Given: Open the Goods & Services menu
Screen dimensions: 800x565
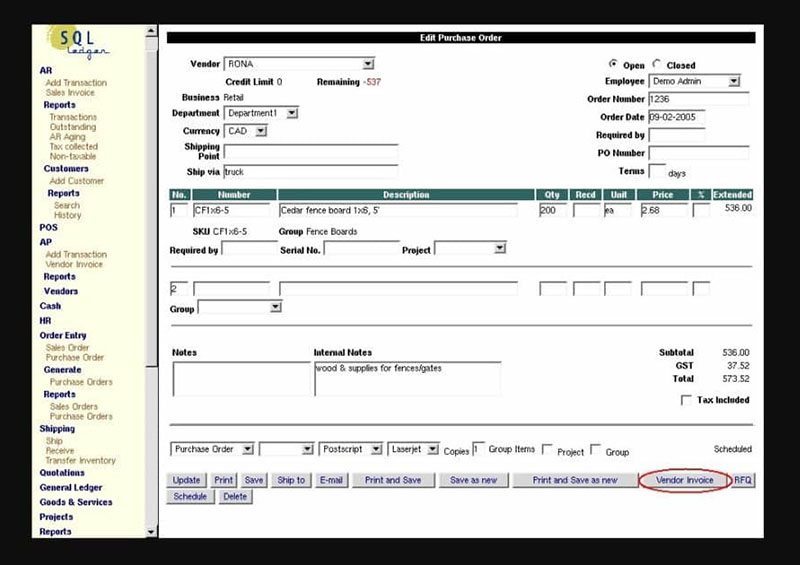Looking at the screenshot, I should pyautogui.click(x=76, y=502).
